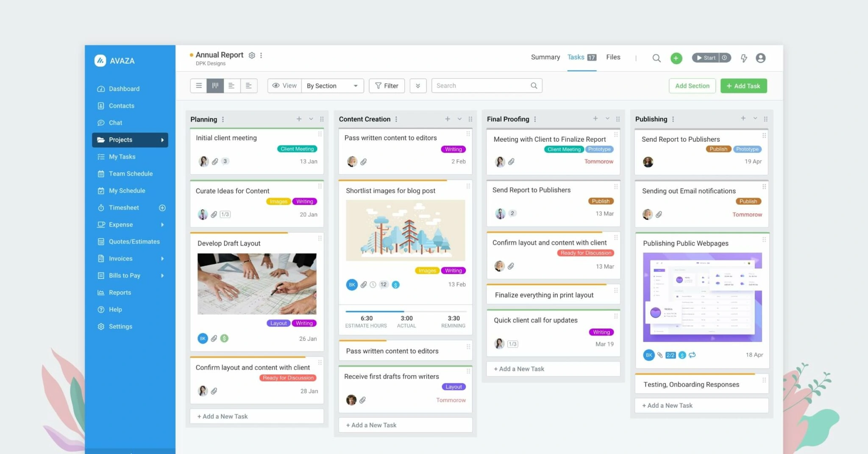Open the lightning bolt notifications icon
The height and width of the screenshot is (454, 868).
[743, 58]
